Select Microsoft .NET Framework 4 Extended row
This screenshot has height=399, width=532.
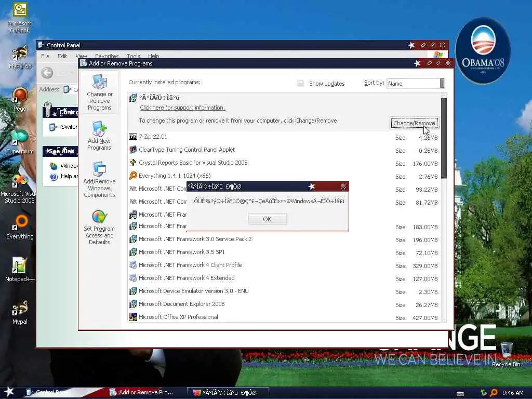tap(284, 278)
